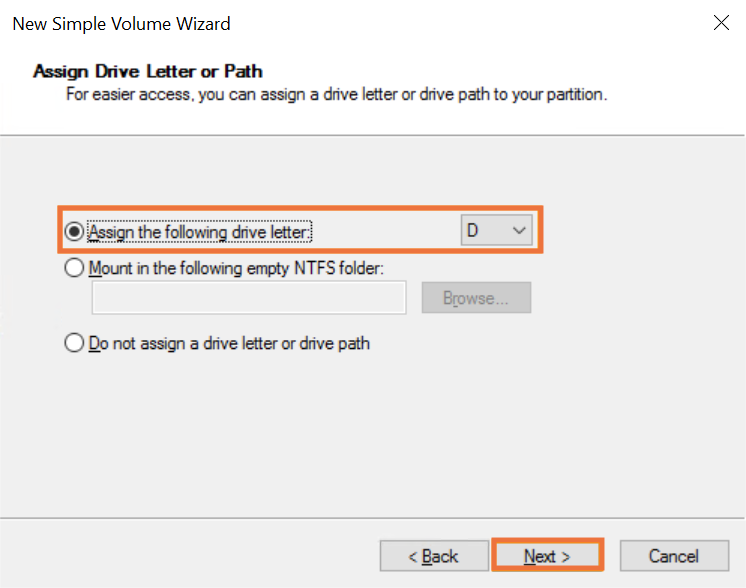The height and width of the screenshot is (588, 746).
Task: Select Mount in the following empty NTFS folder radio
Action: click(74, 267)
